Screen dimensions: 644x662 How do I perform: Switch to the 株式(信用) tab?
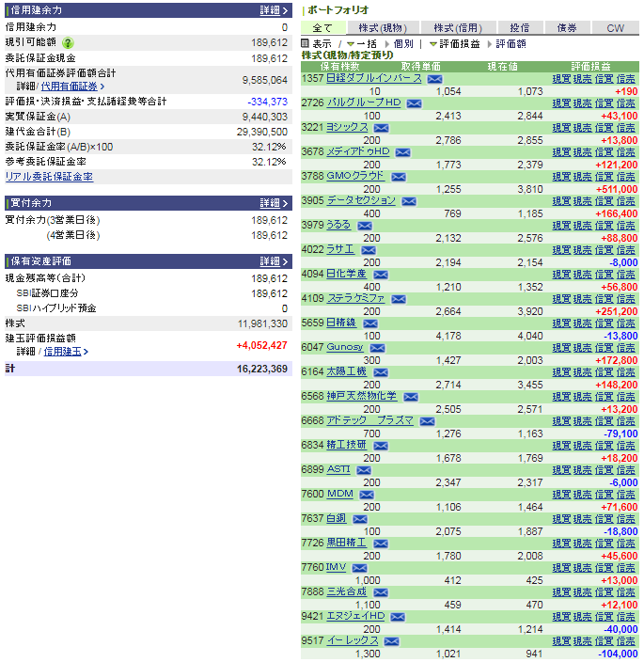click(x=459, y=28)
